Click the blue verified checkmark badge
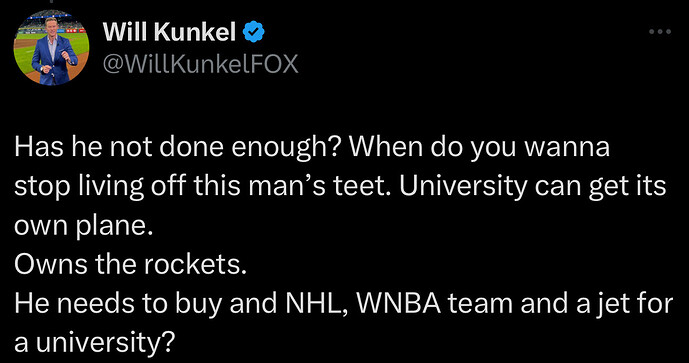Image resolution: width=689 pixels, height=363 pixels. click(x=254, y=32)
